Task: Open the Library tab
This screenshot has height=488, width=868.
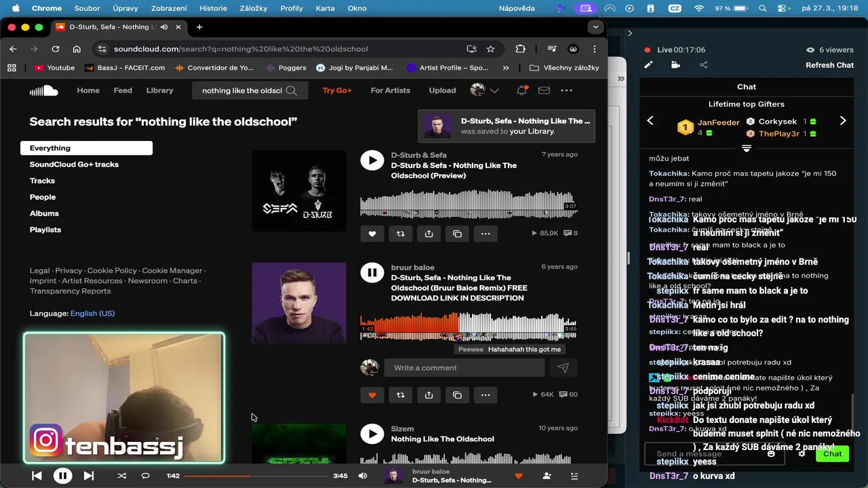Action: click(160, 90)
